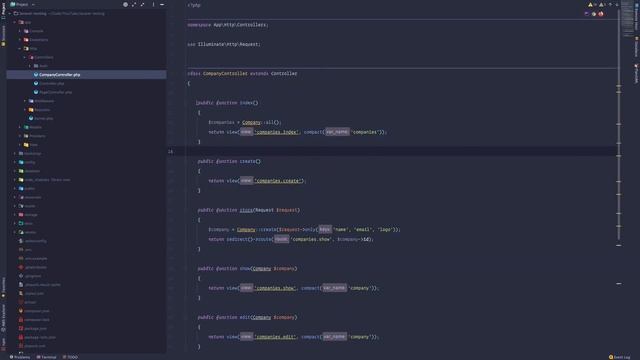Click line number 16 in the gutter

click(170, 151)
